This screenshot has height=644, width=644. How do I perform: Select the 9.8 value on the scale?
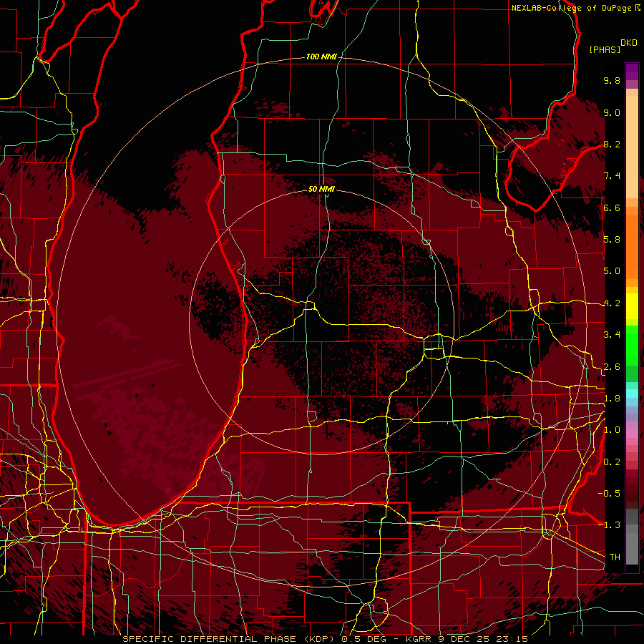(x=612, y=80)
